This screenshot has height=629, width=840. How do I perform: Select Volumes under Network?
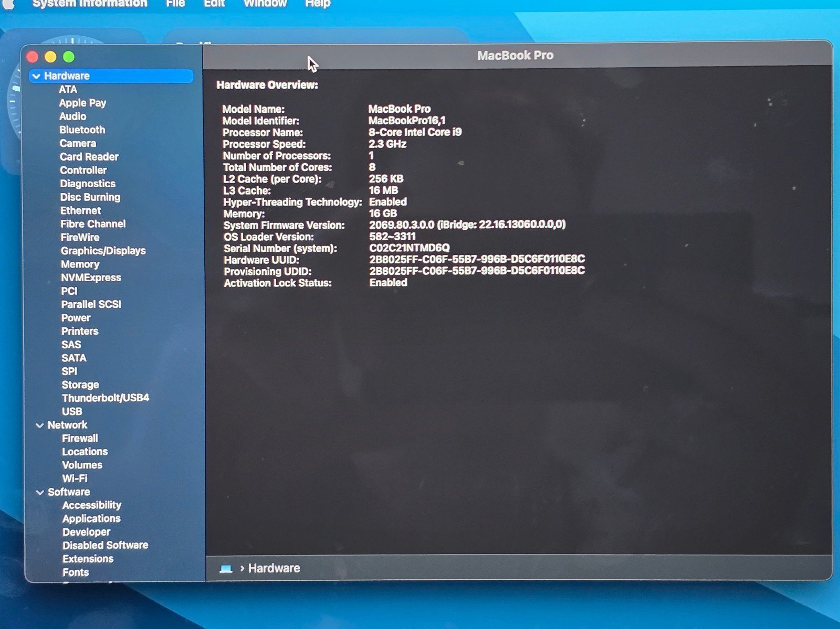[x=82, y=466]
